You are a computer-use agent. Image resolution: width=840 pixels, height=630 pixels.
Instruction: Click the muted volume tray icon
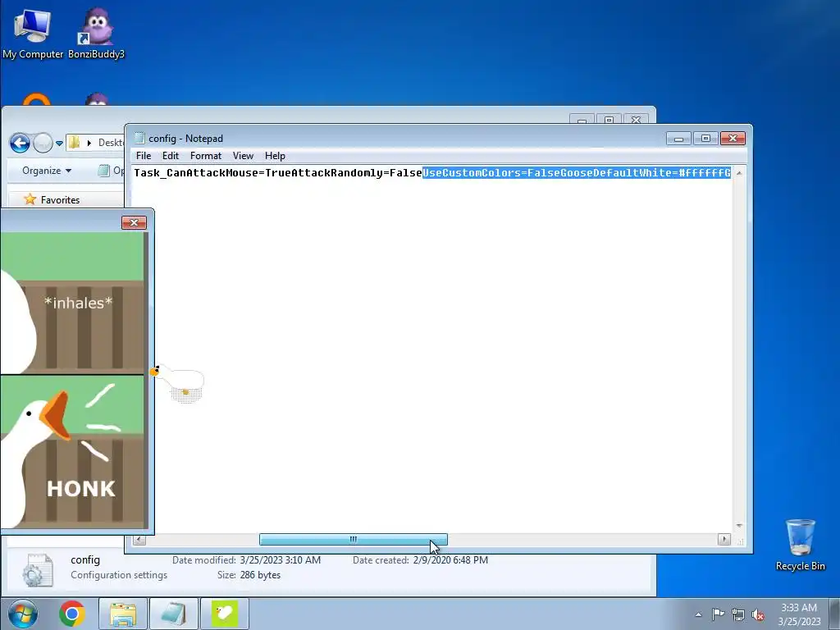[x=758, y=614]
